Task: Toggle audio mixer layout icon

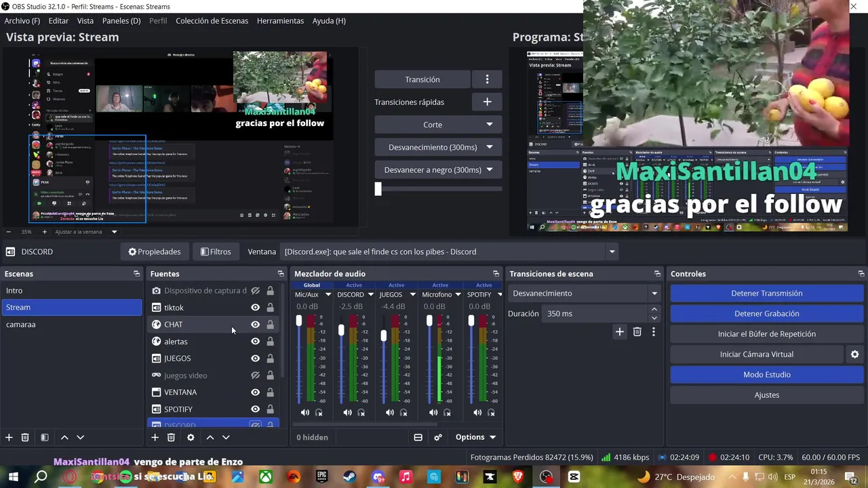Action: [x=418, y=437]
